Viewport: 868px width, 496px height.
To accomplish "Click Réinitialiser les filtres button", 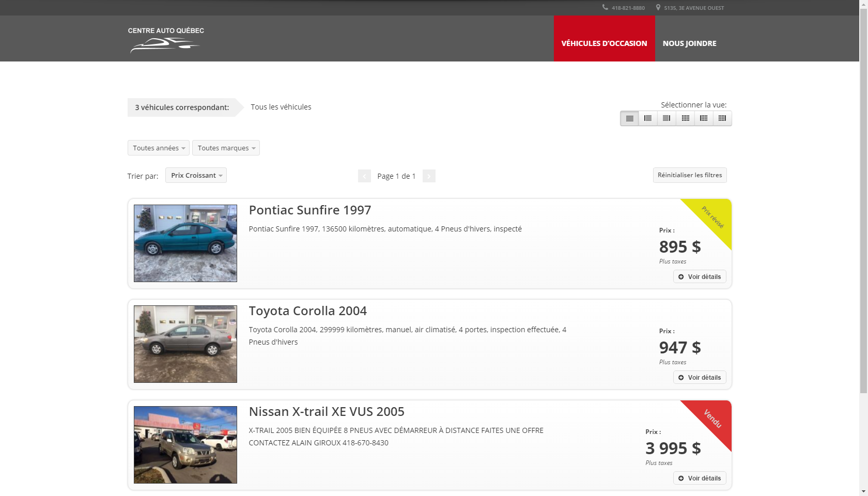I will 690,175.
